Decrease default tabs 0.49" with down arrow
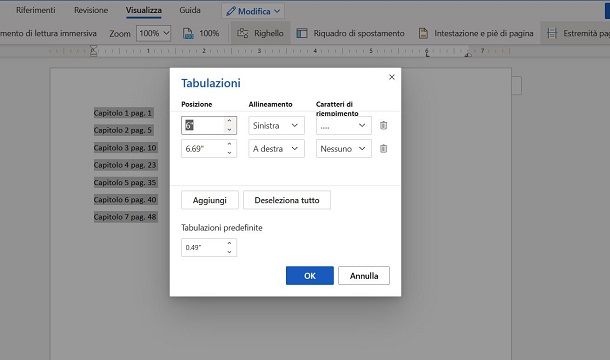The width and height of the screenshot is (610, 360). (230, 252)
